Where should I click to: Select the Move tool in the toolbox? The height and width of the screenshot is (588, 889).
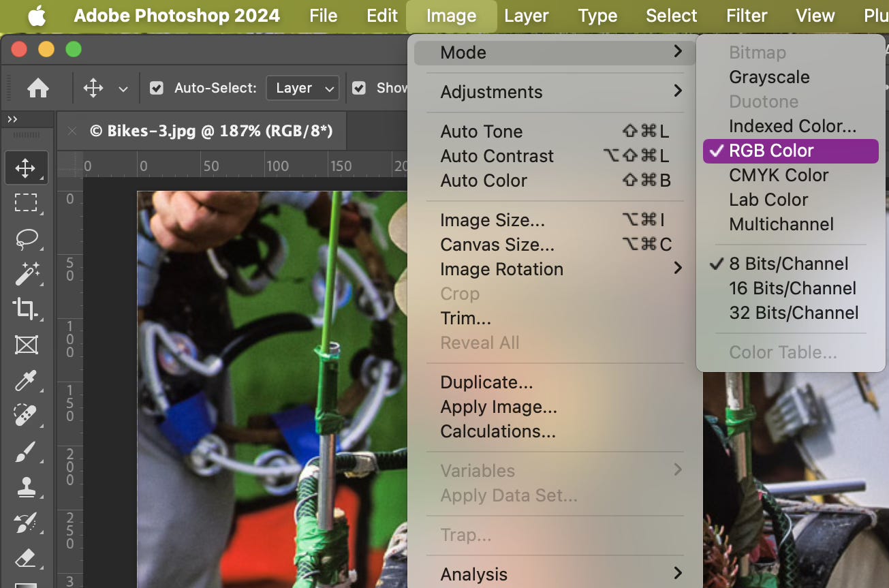click(x=26, y=168)
